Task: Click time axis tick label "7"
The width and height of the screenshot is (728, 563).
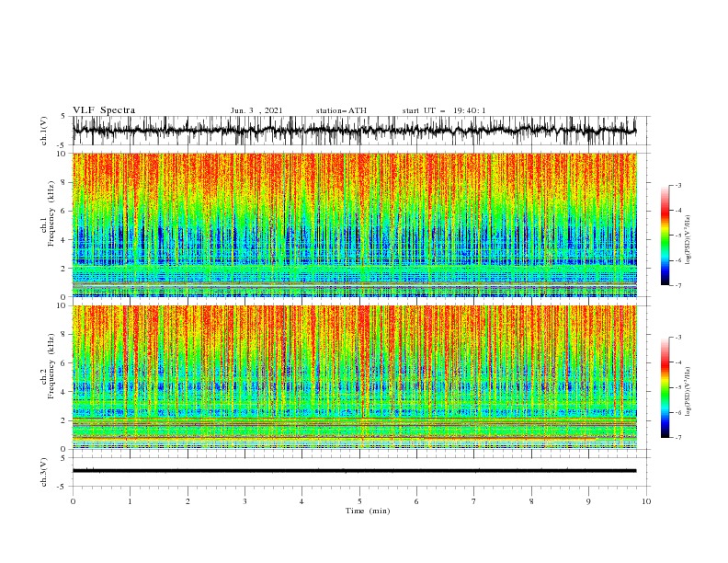Action: pyautogui.click(x=474, y=501)
